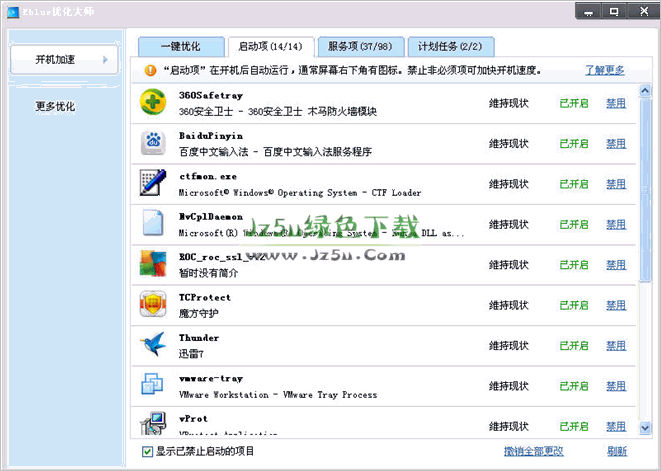661x471 pixels.
Task: Click 已开启 status for Thunder
Action: [x=574, y=346]
